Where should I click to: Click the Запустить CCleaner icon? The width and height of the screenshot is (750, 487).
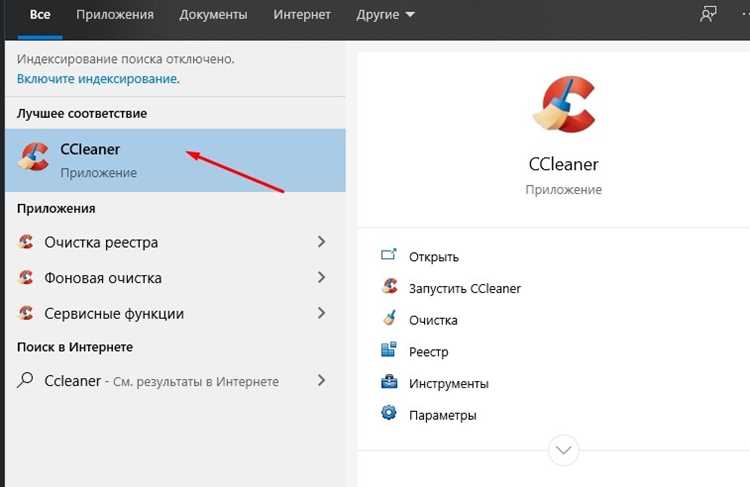click(x=389, y=286)
